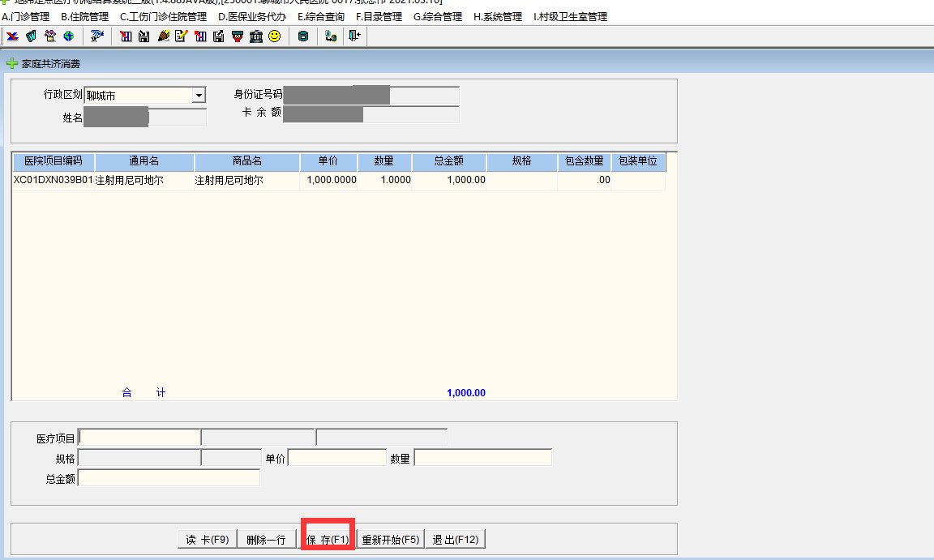Click the red-blue X icon in the toolbar
The width and height of the screenshot is (934, 560).
13,36
